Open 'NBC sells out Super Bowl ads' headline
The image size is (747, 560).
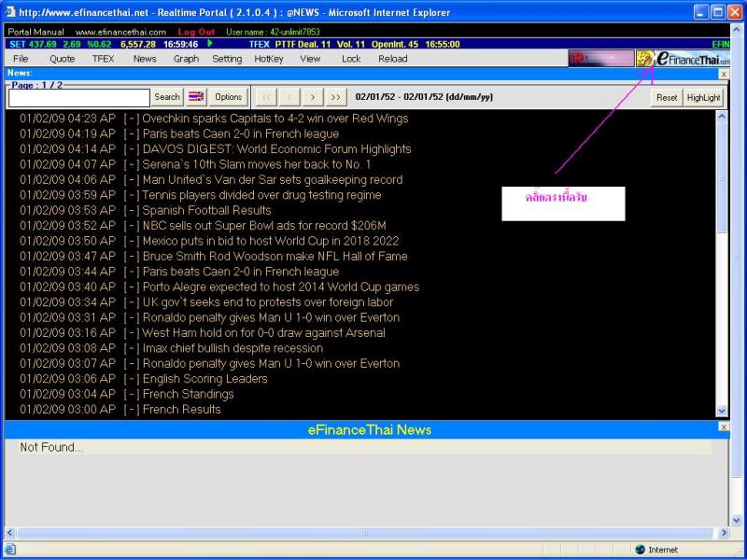point(264,225)
